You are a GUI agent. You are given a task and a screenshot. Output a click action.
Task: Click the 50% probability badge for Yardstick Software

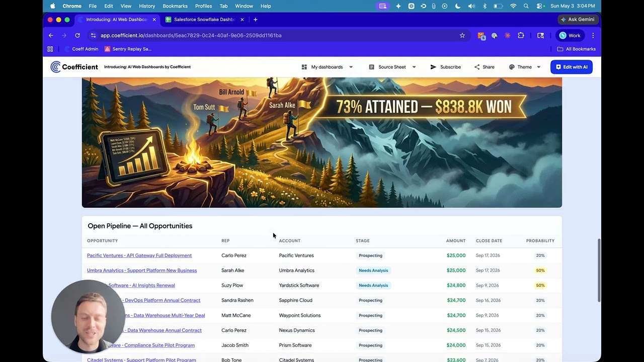coord(540,286)
